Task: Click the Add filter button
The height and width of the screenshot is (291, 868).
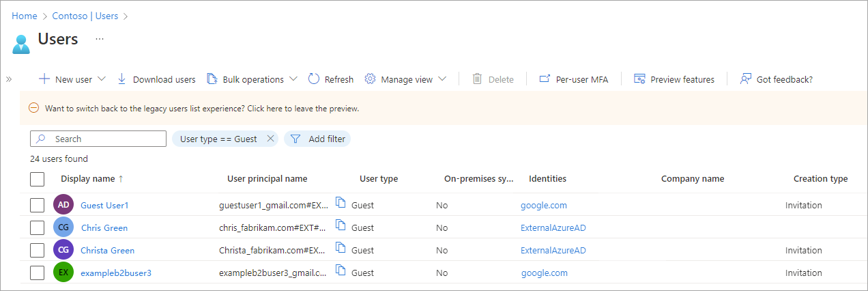Action: 318,139
